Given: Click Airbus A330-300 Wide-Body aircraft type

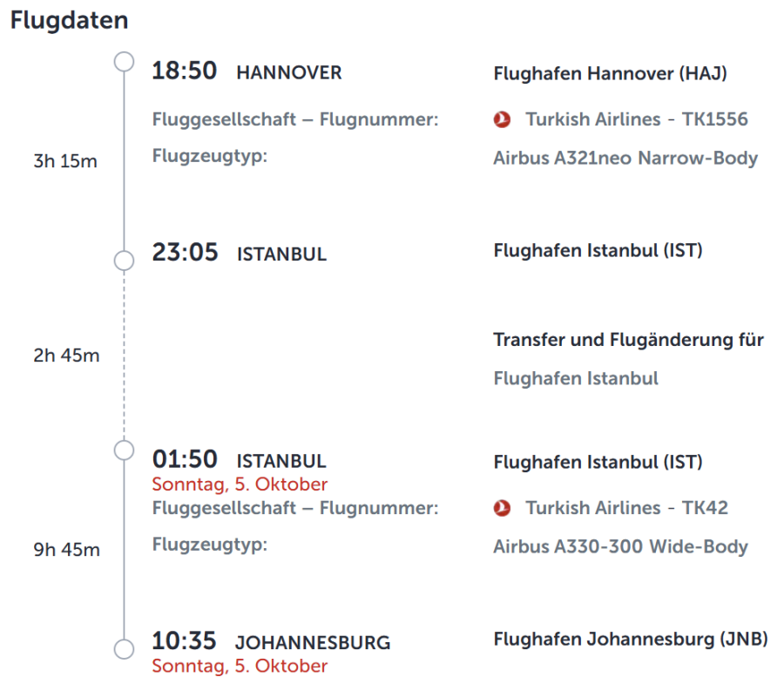Looking at the screenshot, I should click(x=620, y=547).
